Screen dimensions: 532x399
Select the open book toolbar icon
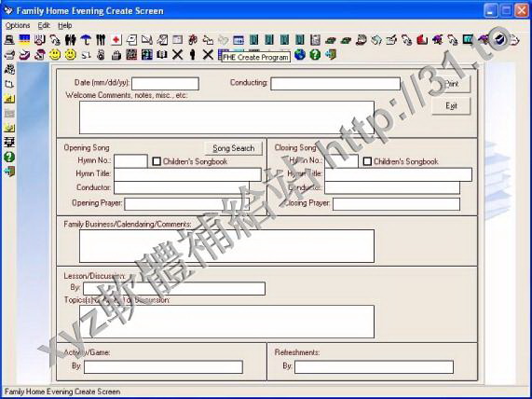point(162,54)
